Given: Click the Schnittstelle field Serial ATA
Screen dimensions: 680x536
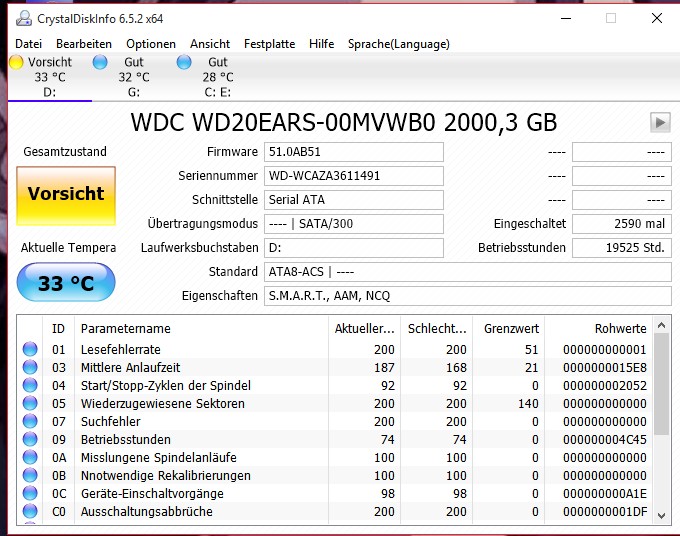Looking at the screenshot, I should tap(354, 199).
